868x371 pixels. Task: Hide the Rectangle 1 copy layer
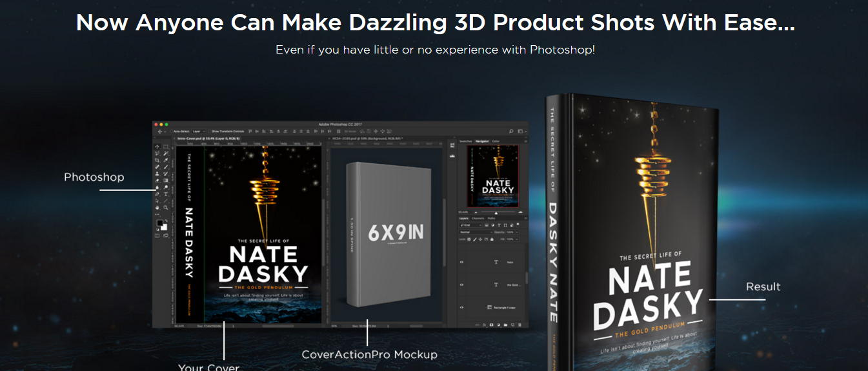(x=462, y=307)
